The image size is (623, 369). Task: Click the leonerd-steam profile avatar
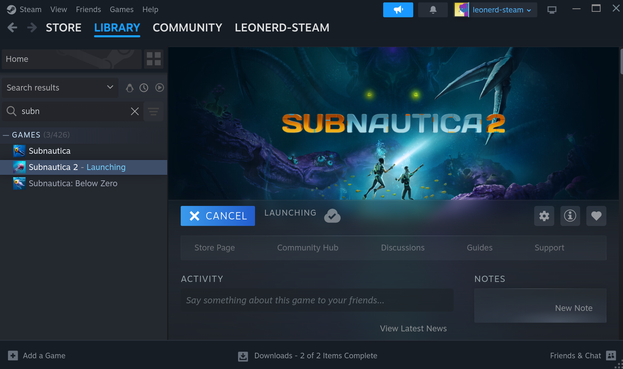[461, 10]
